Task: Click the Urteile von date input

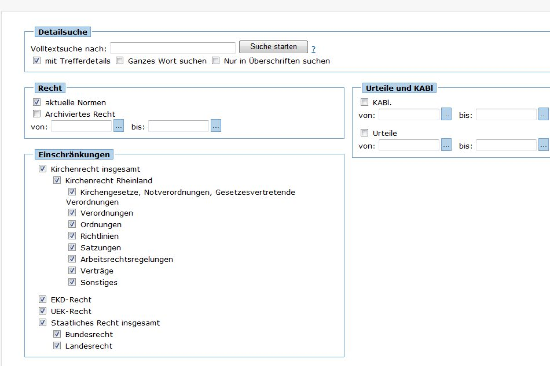Action: 409,145
